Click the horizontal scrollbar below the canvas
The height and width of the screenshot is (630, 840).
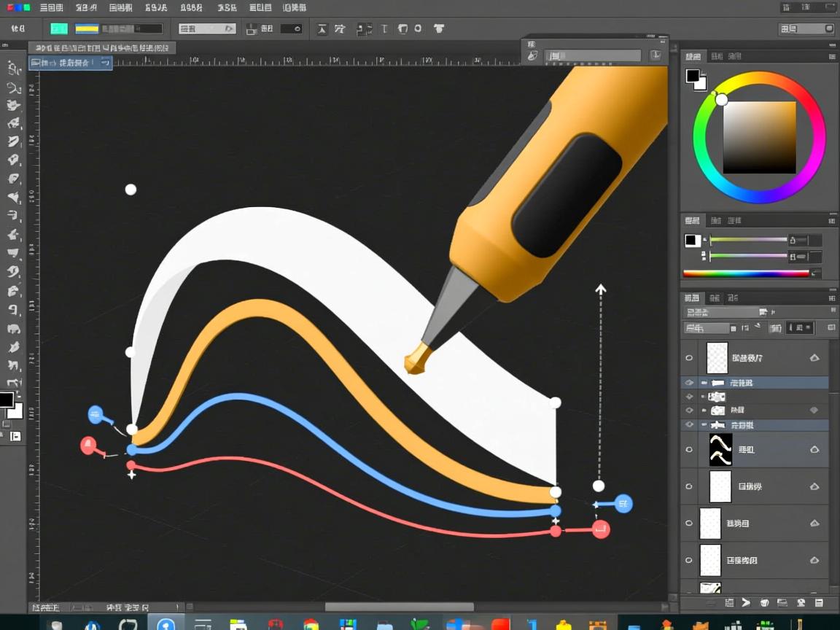coord(399,607)
